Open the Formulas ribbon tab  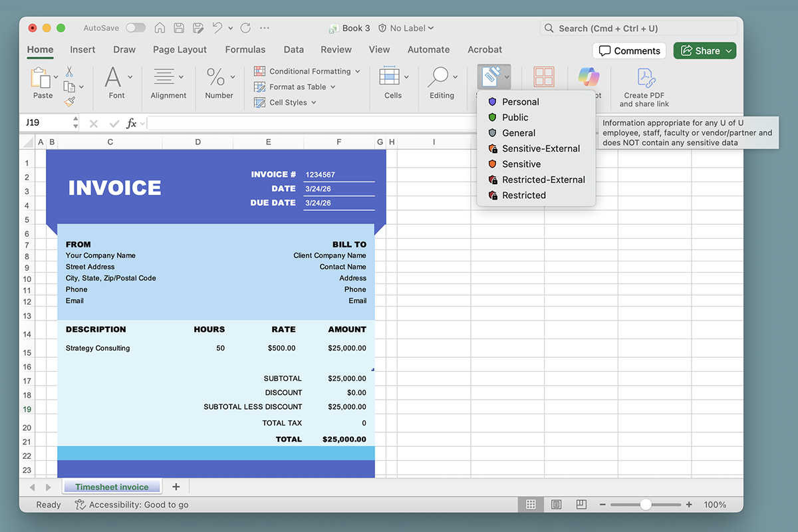pos(245,49)
